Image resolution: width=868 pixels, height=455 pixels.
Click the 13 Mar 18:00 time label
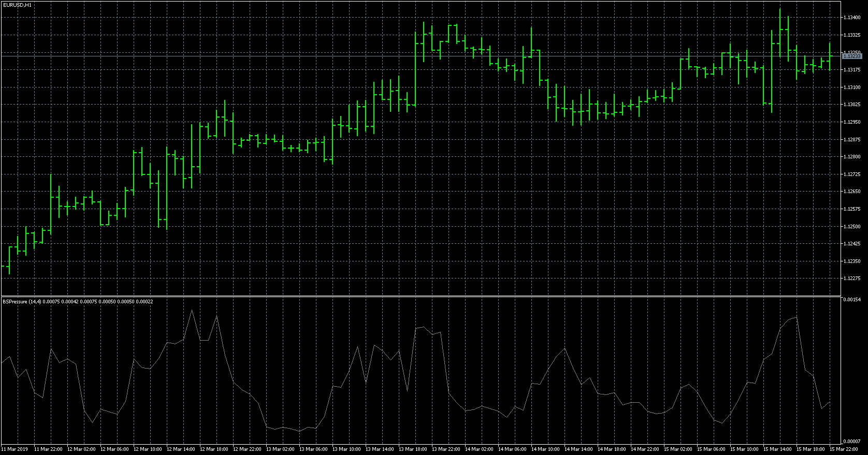pyautogui.click(x=413, y=449)
